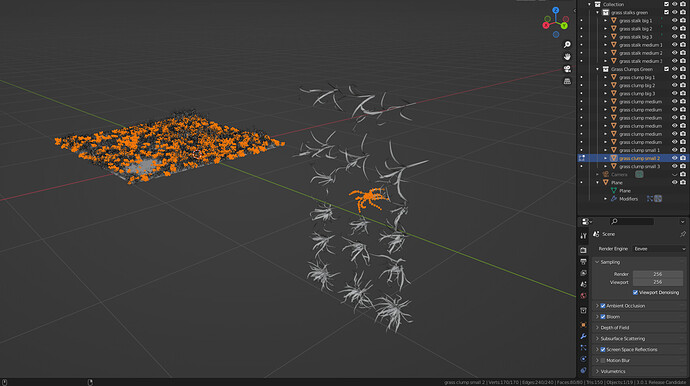690x386 pixels.
Task: Open the World properties tab
Action: click(x=584, y=296)
